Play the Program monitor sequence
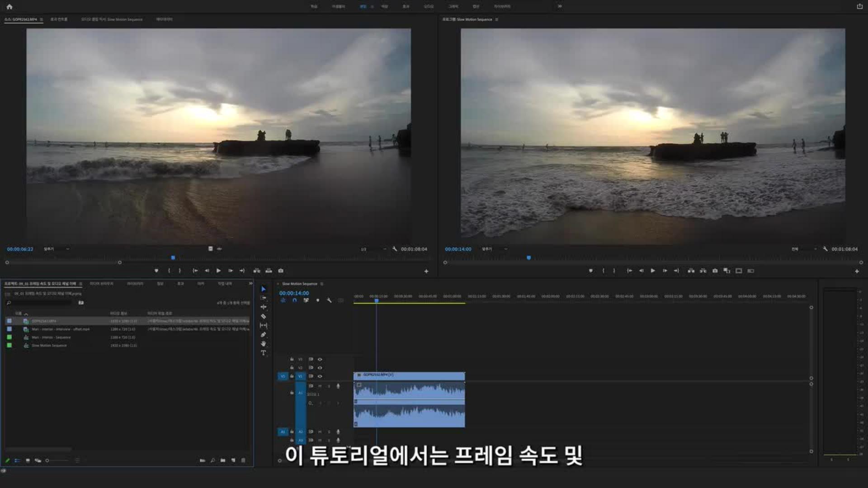 pos(653,271)
